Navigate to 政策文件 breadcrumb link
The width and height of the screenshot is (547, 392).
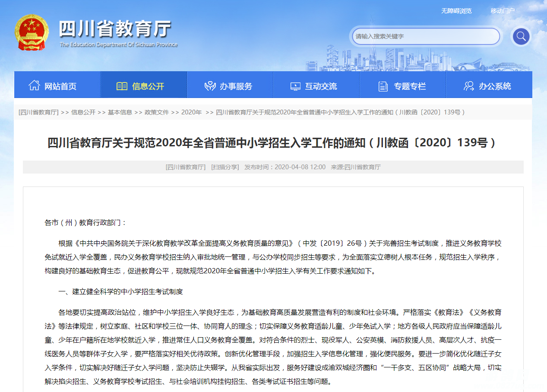click(156, 112)
